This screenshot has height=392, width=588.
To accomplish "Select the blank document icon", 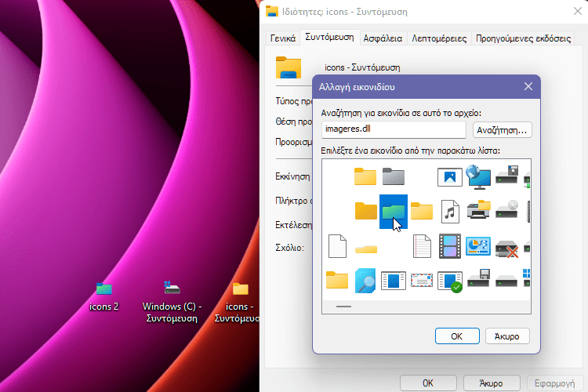I will [x=337, y=246].
